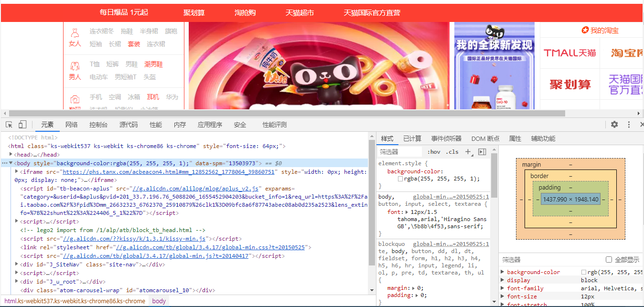Click the computed rgb background-color swatch
Image resolution: width=644 pixels, height=307 pixels.
coord(583,272)
